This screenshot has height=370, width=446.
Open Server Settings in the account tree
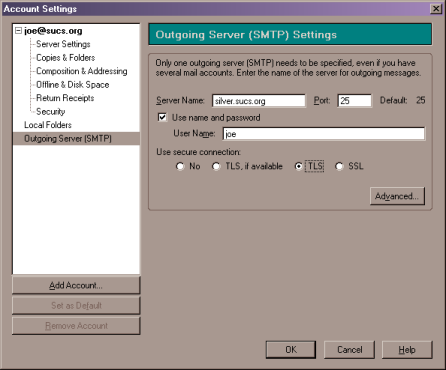63,44
